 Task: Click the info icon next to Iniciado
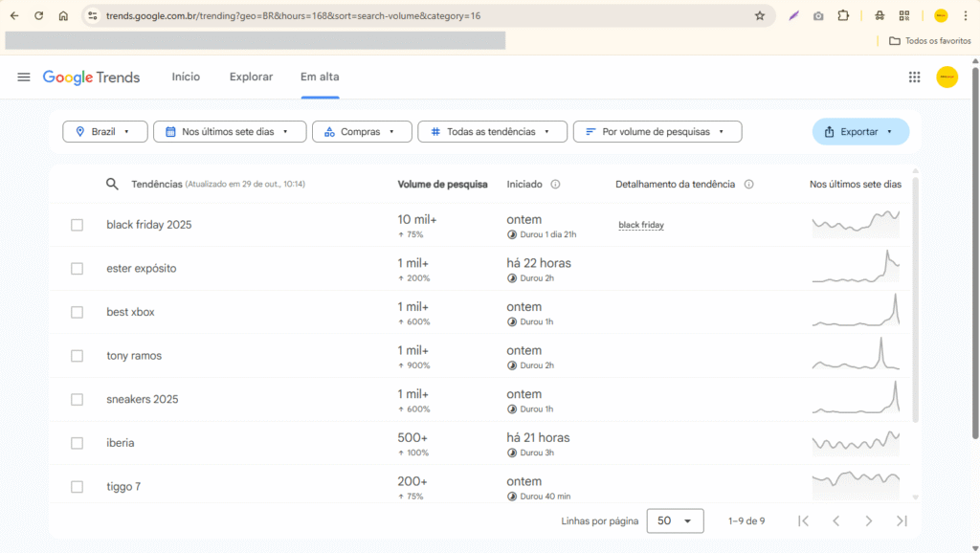[558, 184]
